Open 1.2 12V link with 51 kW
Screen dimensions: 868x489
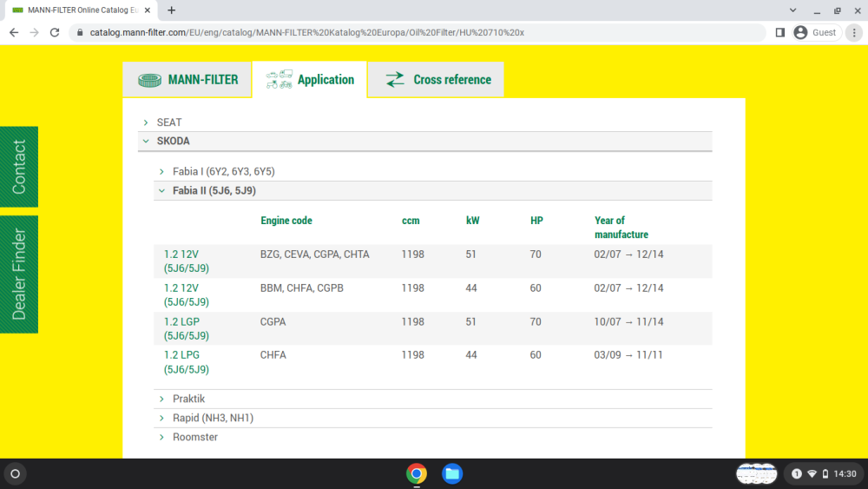pyautogui.click(x=186, y=261)
